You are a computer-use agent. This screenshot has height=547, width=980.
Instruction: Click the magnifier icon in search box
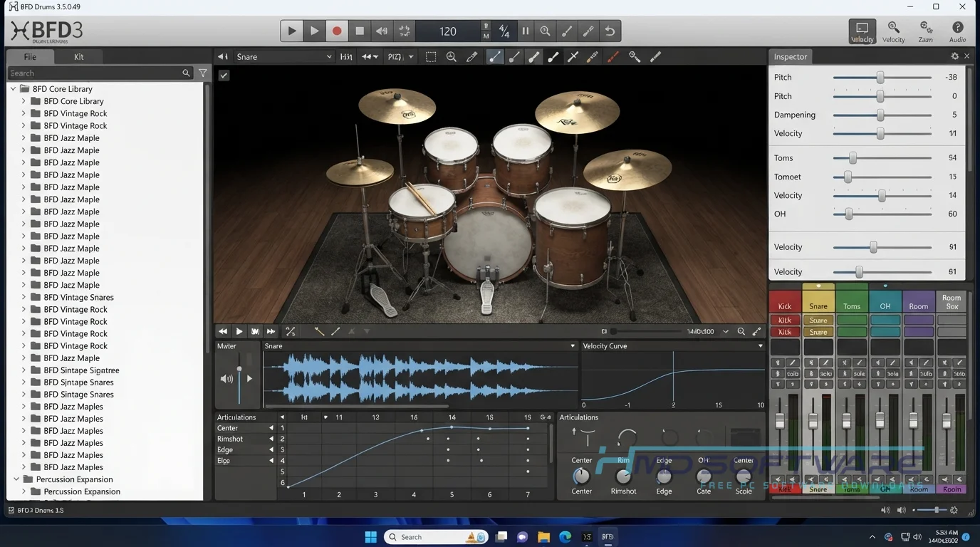point(186,73)
